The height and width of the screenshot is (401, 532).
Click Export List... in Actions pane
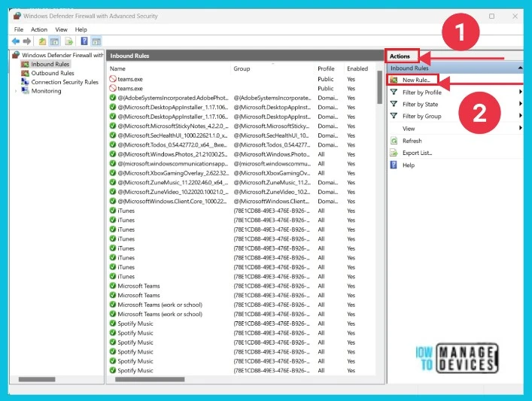pos(417,153)
